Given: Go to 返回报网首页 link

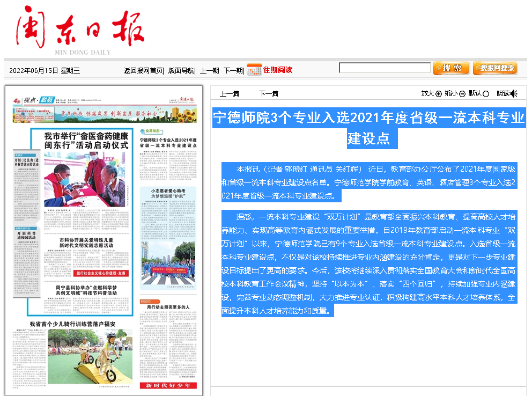Looking at the screenshot, I should [143, 70].
